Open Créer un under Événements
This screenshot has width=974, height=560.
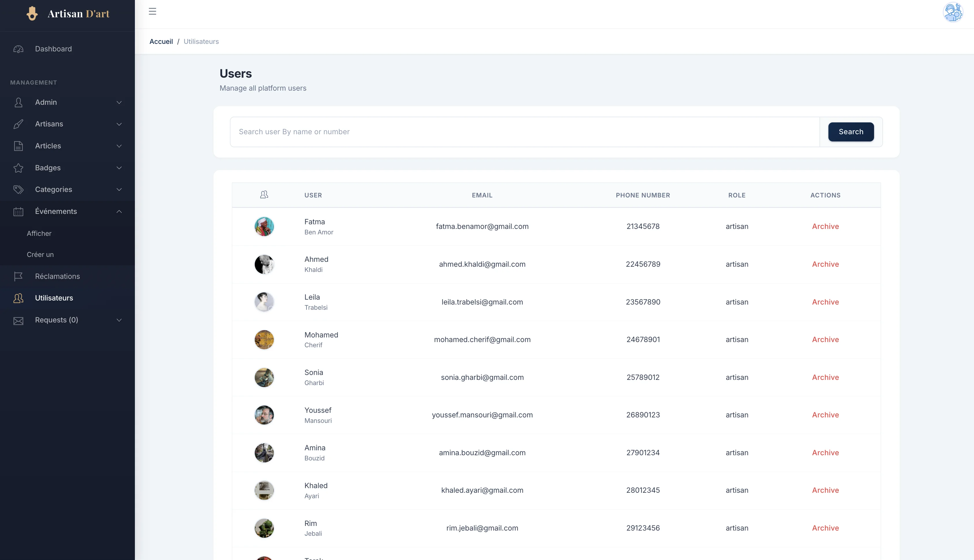[40, 254]
